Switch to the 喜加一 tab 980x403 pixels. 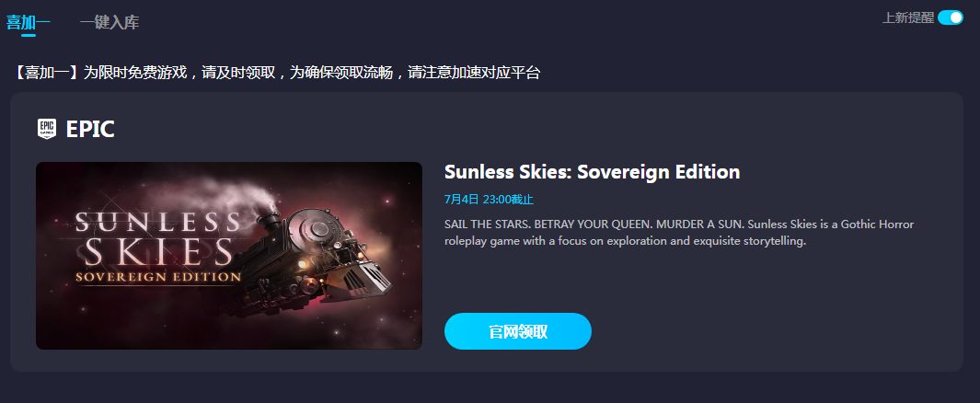(x=29, y=22)
